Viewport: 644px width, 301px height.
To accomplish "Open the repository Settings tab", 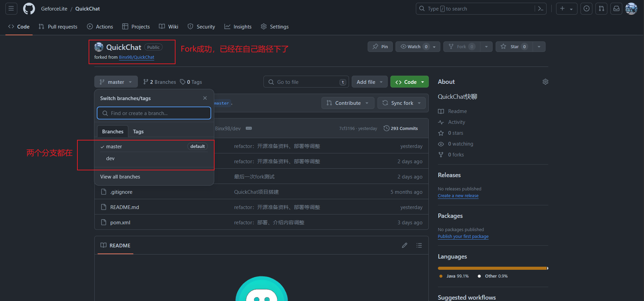I will coord(275,26).
